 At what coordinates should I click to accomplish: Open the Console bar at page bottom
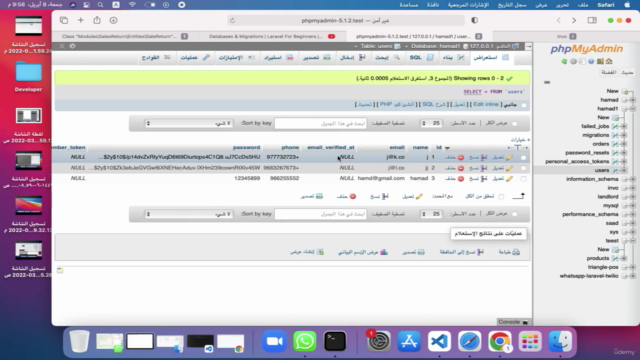(x=513, y=322)
